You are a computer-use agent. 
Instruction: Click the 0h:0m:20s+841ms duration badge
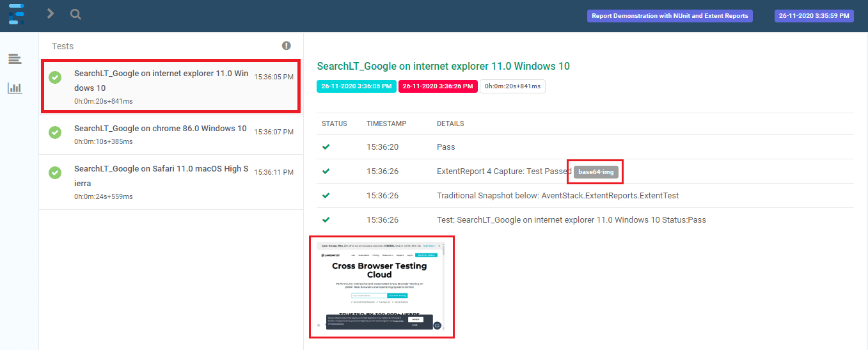(513, 86)
